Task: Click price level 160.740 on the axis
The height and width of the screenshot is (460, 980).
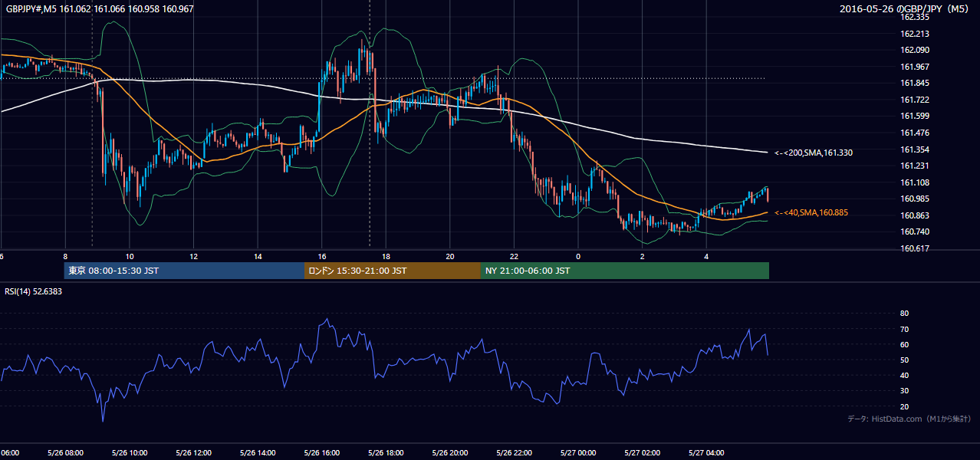Action: point(915,232)
